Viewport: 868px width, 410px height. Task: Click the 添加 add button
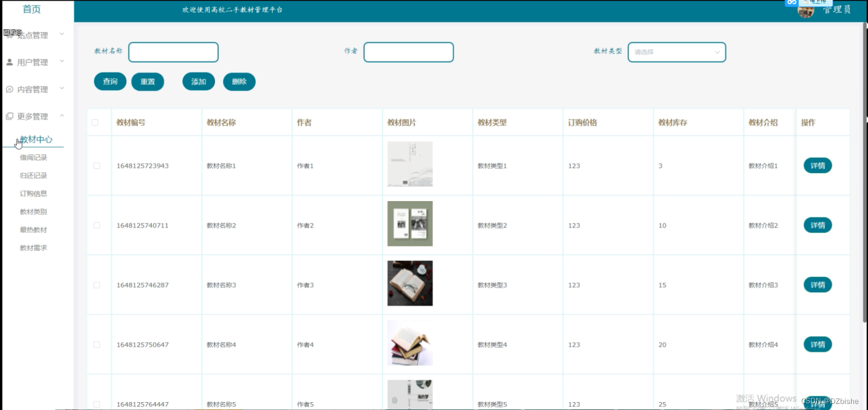199,81
